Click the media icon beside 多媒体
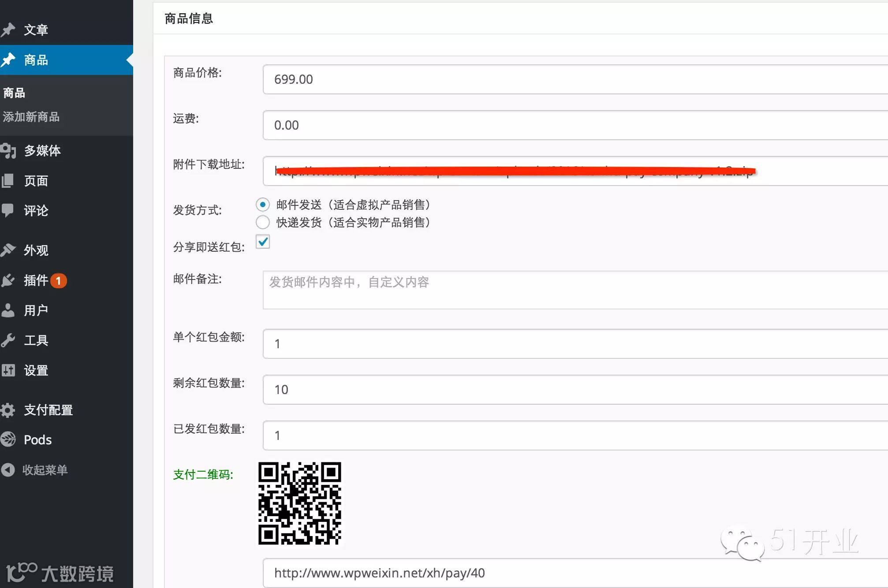Image resolution: width=888 pixels, height=588 pixels. point(8,151)
